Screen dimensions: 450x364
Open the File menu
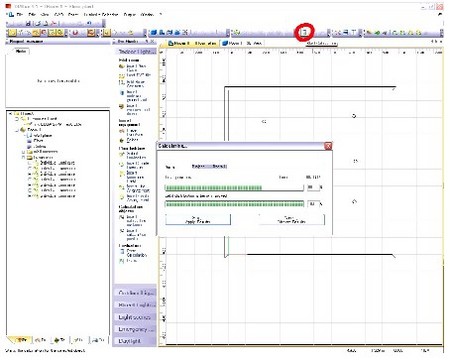(x=20, y=15)
